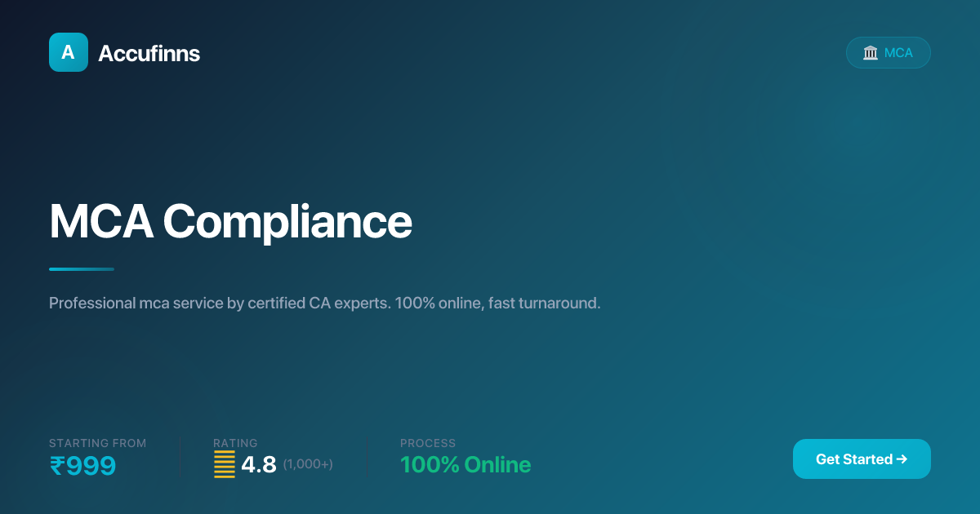Click the 4.8 rating value
980x514 pixels.
(259, 465)
